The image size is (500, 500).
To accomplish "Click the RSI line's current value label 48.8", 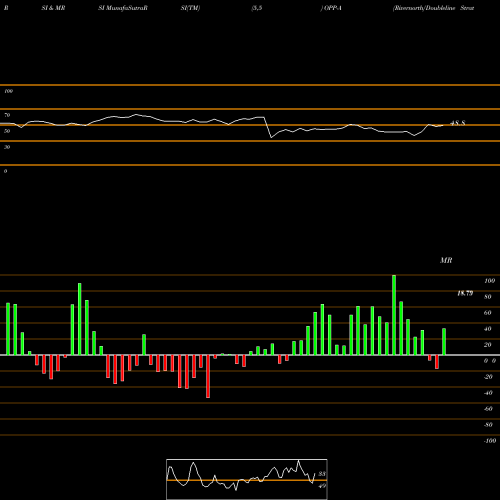I will point(458,123).
